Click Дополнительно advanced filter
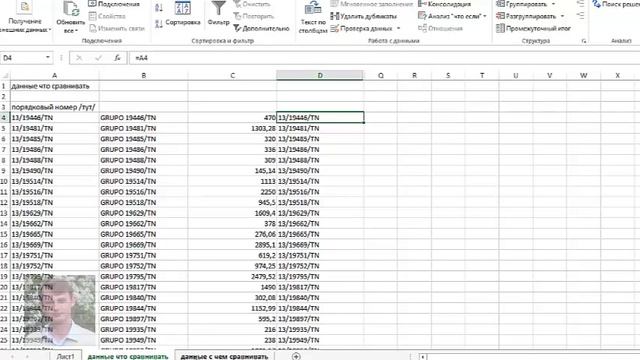Viewport: 640px width, 360px height. tap(261, 28)
